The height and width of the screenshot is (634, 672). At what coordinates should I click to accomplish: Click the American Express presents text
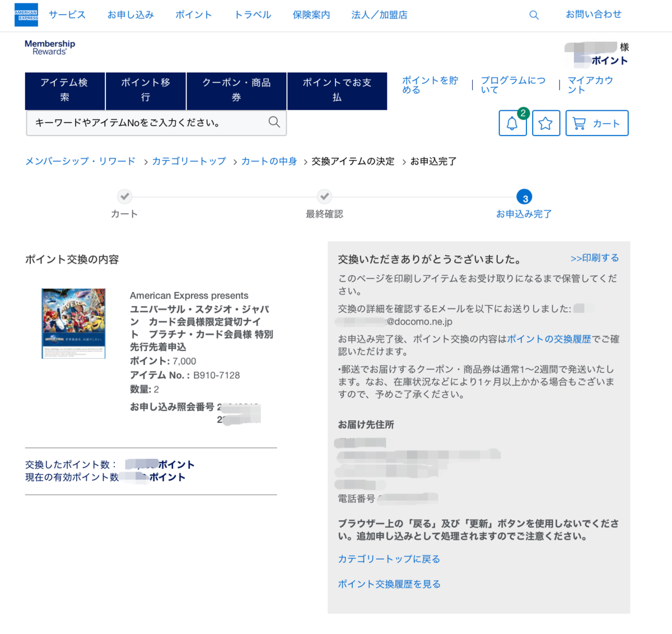pos(189,295)
